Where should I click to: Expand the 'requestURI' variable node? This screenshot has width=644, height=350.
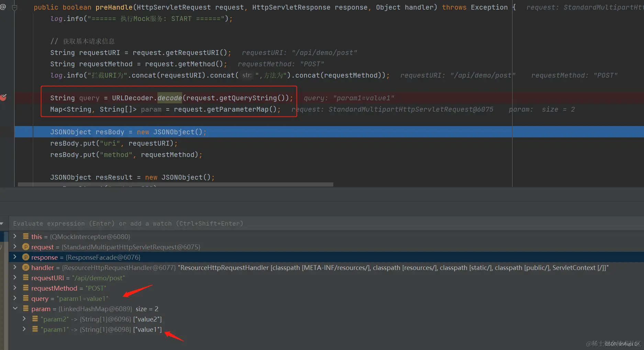point(15,278)
